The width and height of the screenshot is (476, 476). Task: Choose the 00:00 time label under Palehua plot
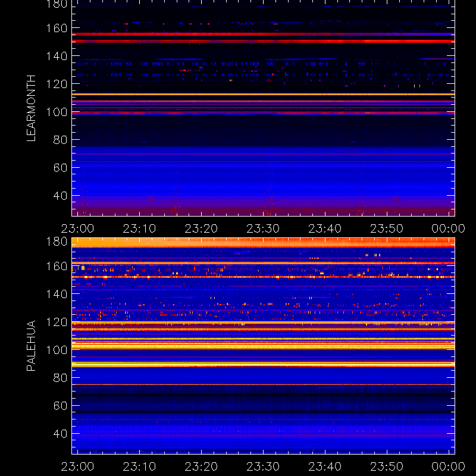(x=449, y=466)
